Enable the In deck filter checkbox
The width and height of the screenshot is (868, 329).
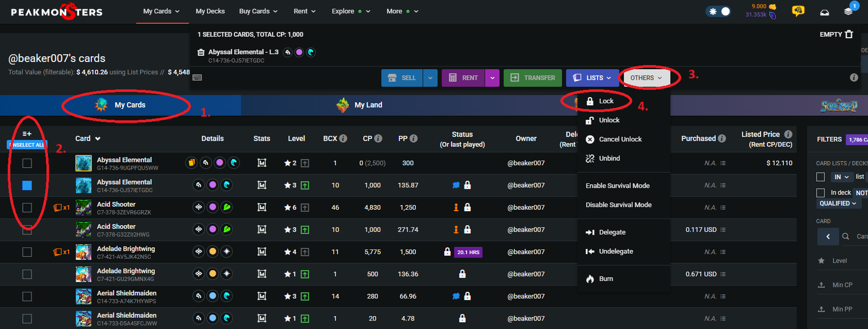click(821, 193)
